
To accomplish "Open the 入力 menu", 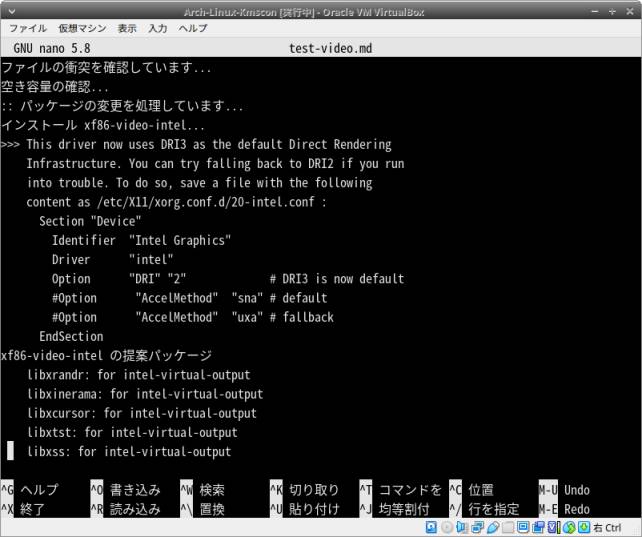I will 158,28.
